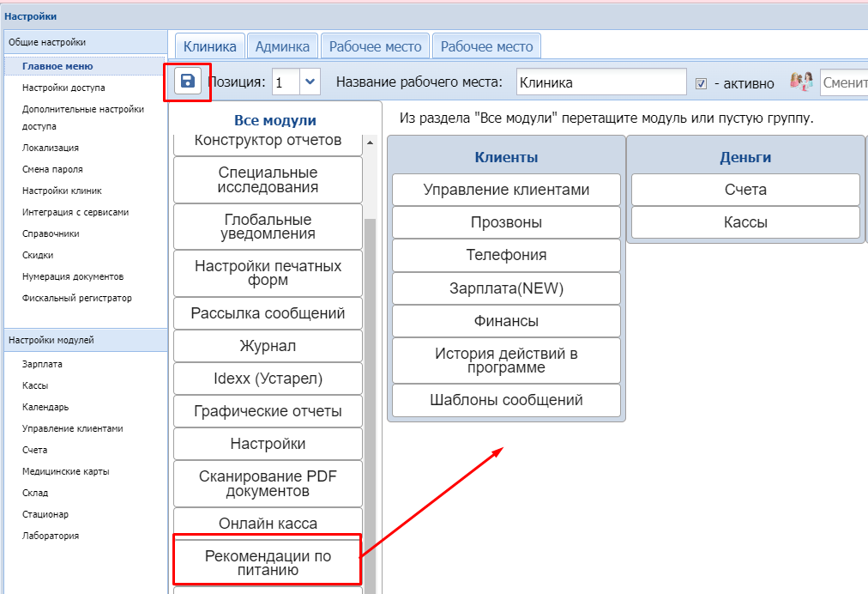Open Календарь module settings

pyautogui.click(x=45, y=407)
